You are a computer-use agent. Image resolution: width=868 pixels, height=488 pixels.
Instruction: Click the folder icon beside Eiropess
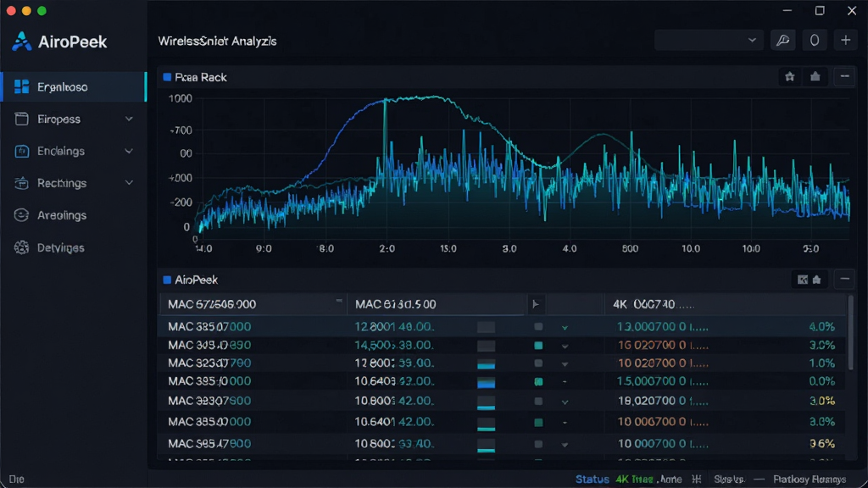coord(21,119)
